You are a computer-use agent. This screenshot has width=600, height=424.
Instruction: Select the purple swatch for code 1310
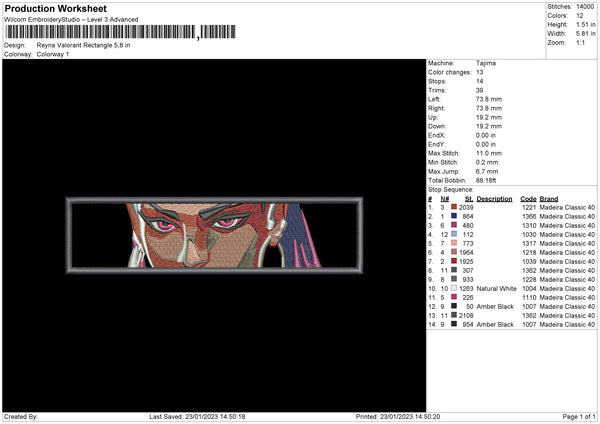click(x=454, y=225)
